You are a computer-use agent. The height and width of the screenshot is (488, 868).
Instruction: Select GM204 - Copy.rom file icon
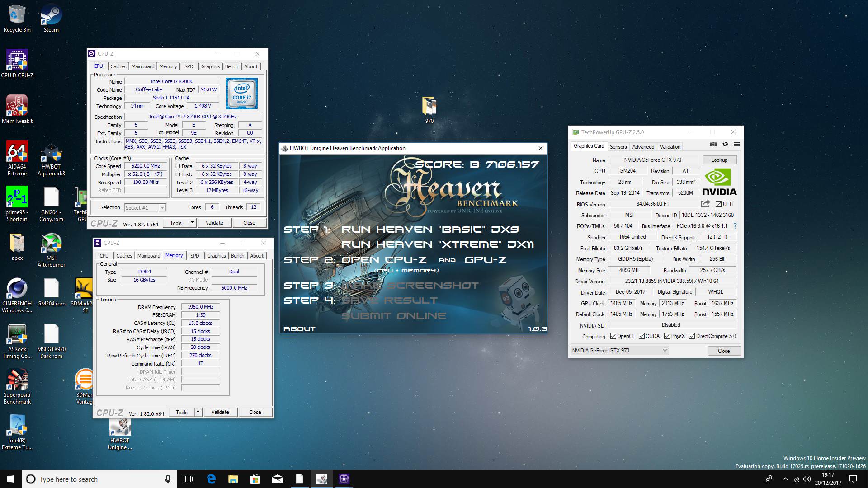click(x=51, y=204)
